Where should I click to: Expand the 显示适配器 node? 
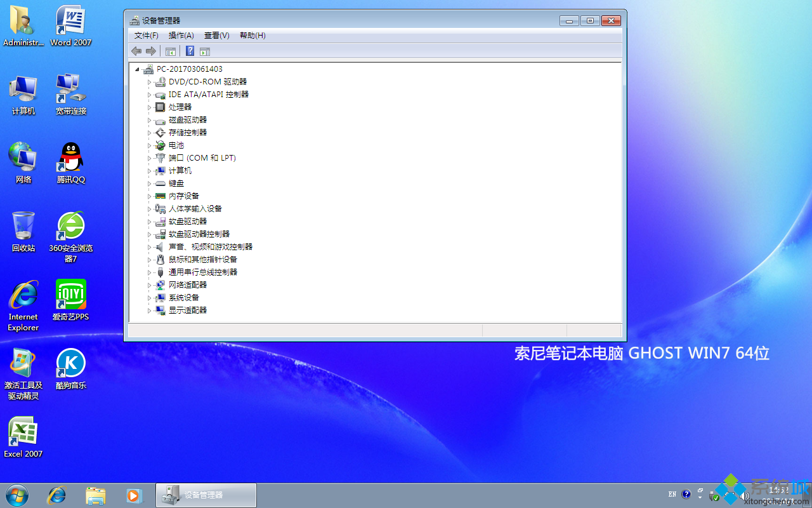[150, 311]
